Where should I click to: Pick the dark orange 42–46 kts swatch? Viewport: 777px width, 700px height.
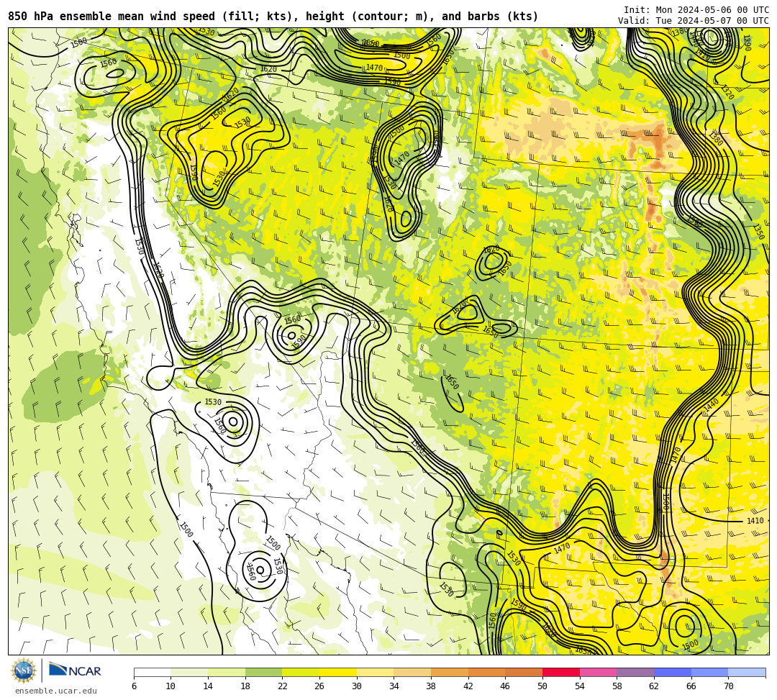(486, 672)
